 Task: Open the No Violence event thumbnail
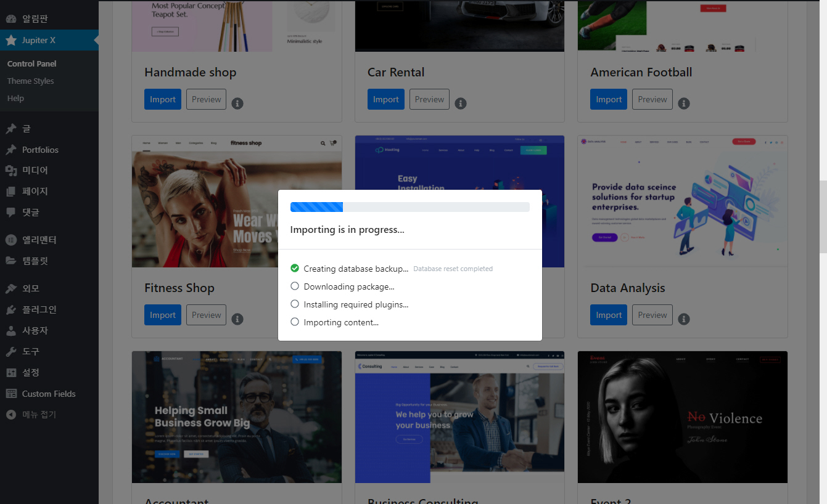click(683, 417)
